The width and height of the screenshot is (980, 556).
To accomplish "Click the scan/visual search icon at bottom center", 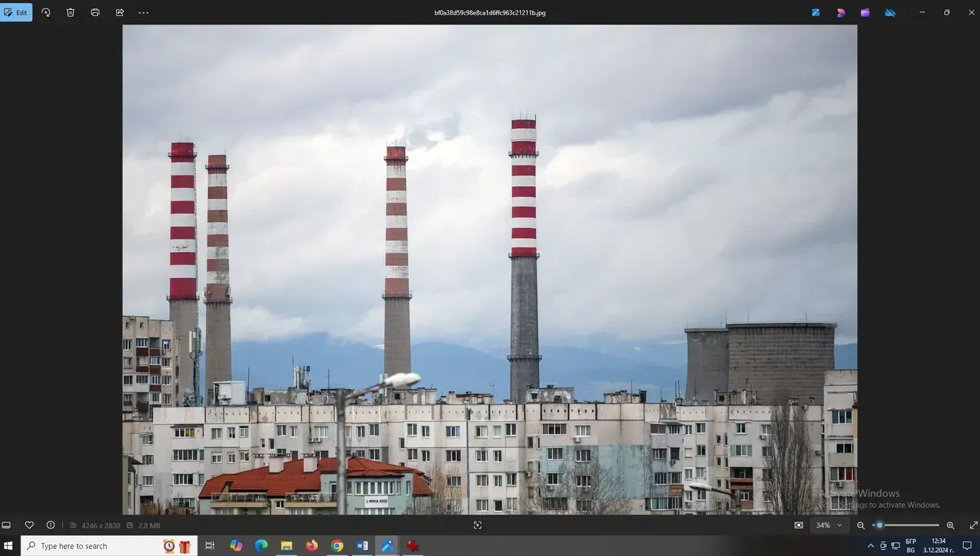I will 478,525.
